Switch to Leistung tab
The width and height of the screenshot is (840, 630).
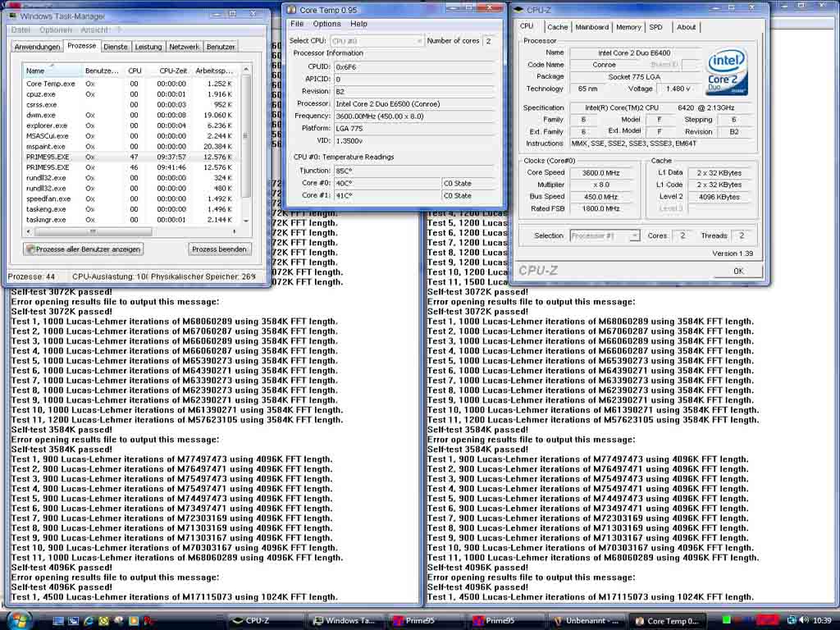click(x=148, y=47)
